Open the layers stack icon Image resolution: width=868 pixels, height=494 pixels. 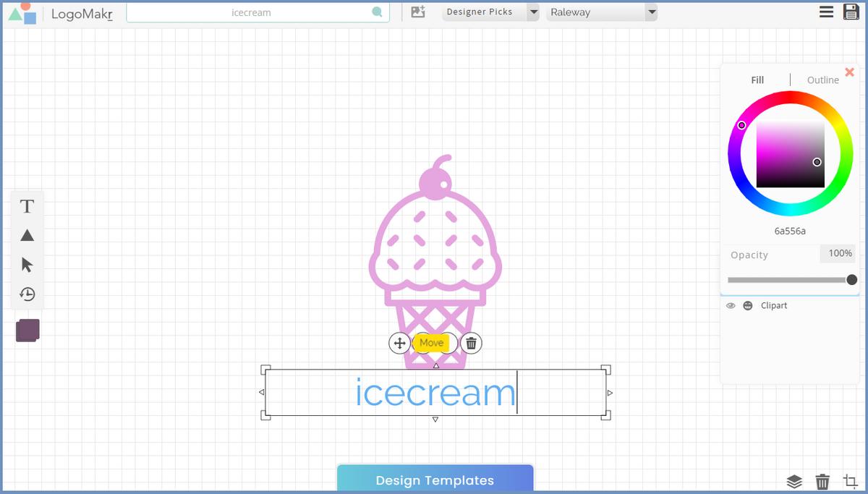pos(794,482)
